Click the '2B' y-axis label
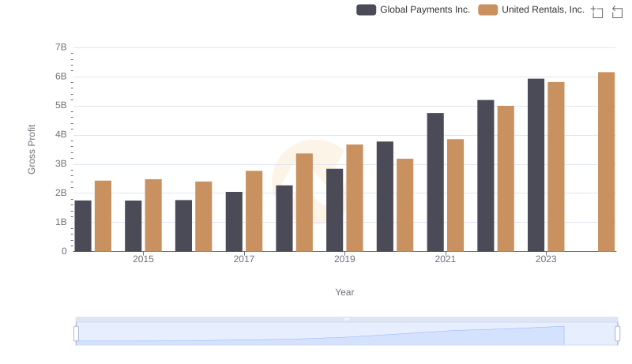 [61, 193]
